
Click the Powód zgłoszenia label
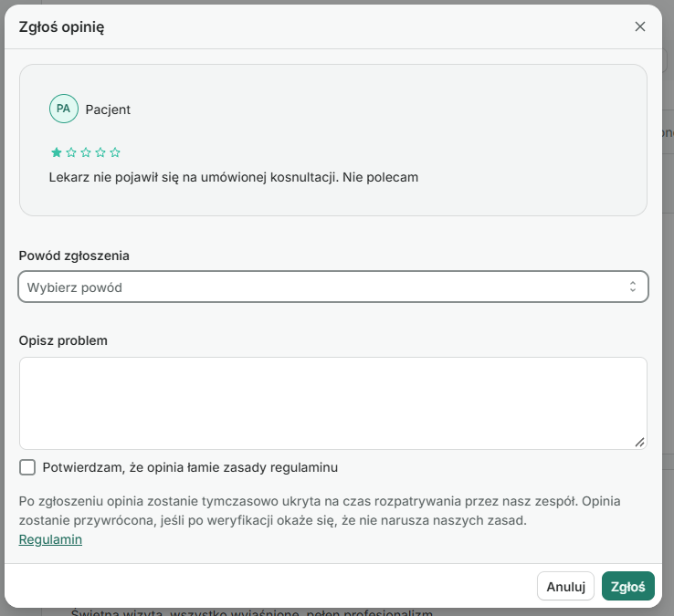(x=74, y=256)
